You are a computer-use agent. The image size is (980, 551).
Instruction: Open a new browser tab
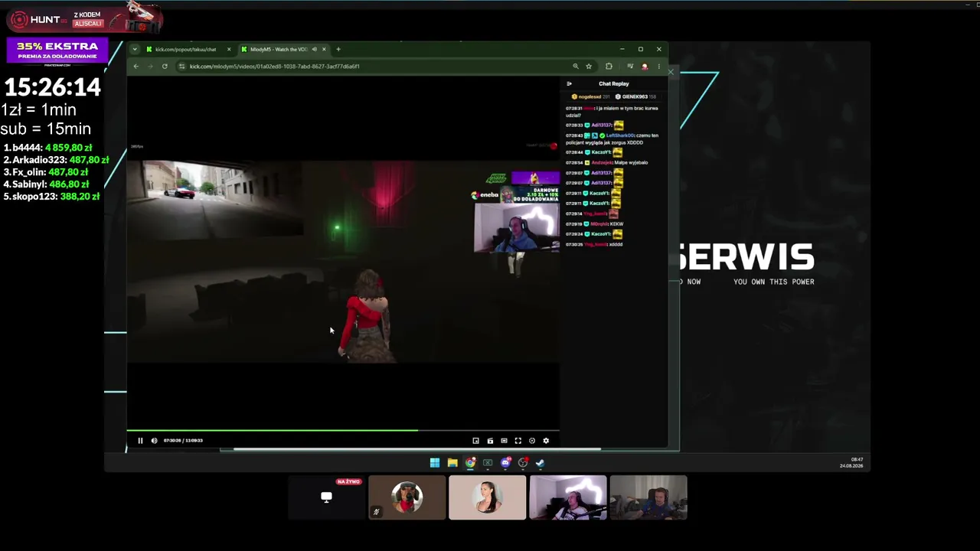[x=338, y=50]
